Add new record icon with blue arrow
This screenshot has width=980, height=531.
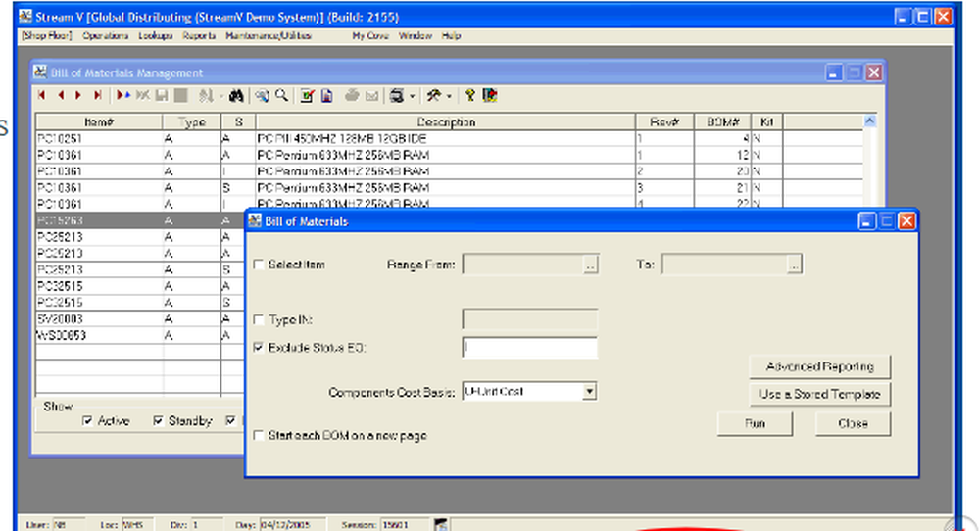click(123, 96)
